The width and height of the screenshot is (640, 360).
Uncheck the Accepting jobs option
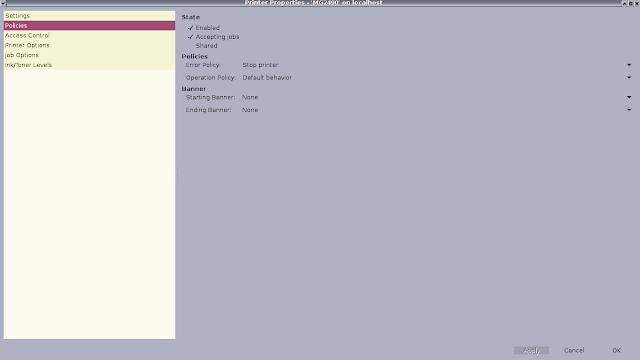tap(213, 37)
